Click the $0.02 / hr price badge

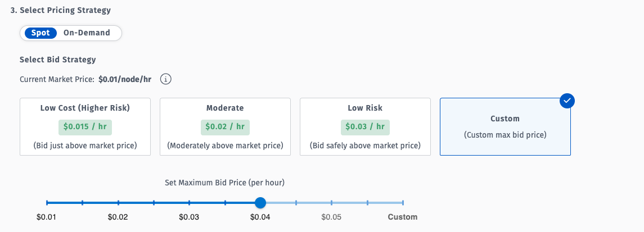[225, 126]
